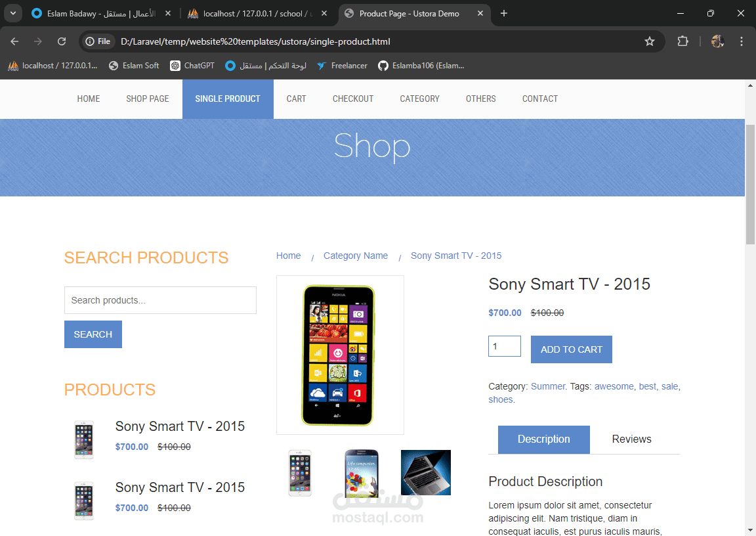Viewport: 756px width, 536px height.
Task: Open localhost bookmark in bookmarks bar
Action: (x=53, y=66)
